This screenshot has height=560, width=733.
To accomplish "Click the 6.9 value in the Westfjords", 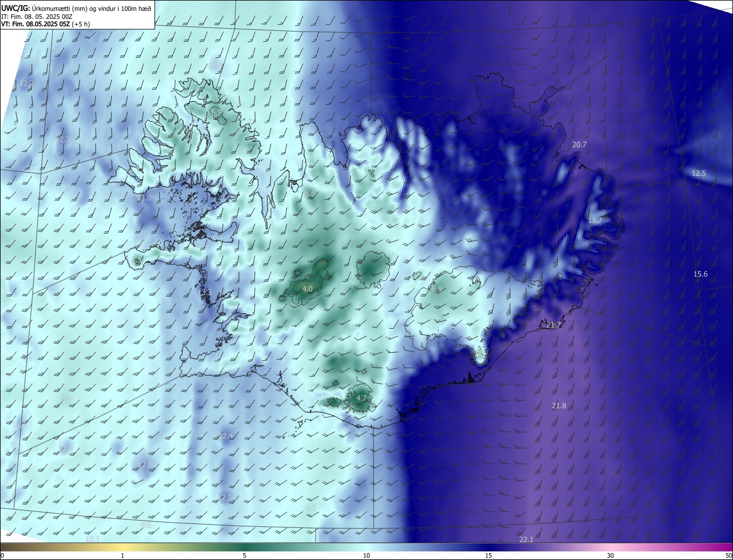I will pos(217,114).
